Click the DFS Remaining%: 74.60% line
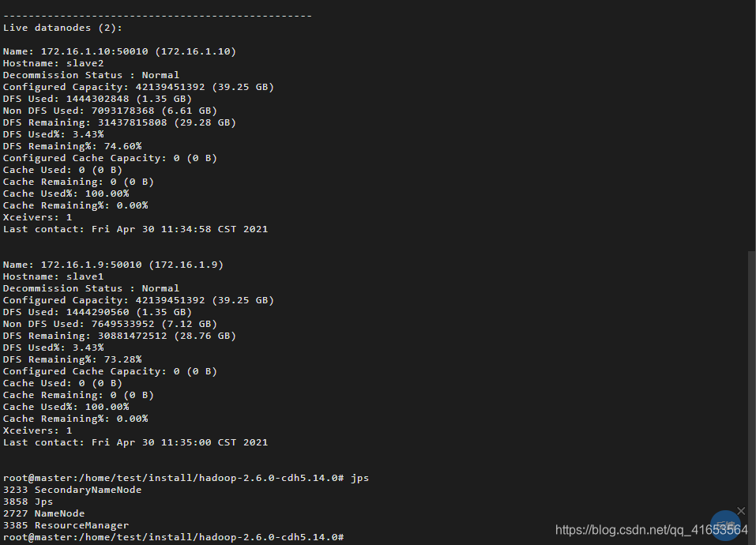The height and width of the screenshot is (545, 756). 73,146
